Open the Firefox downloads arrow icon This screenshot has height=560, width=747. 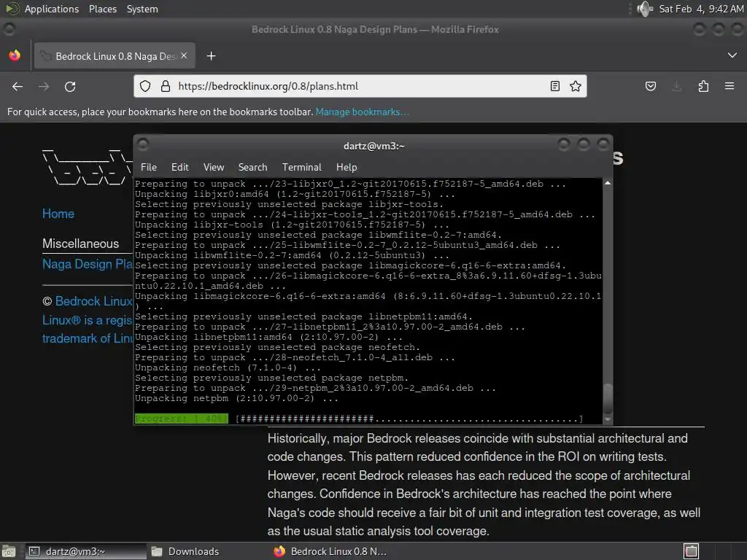(676, 86)
